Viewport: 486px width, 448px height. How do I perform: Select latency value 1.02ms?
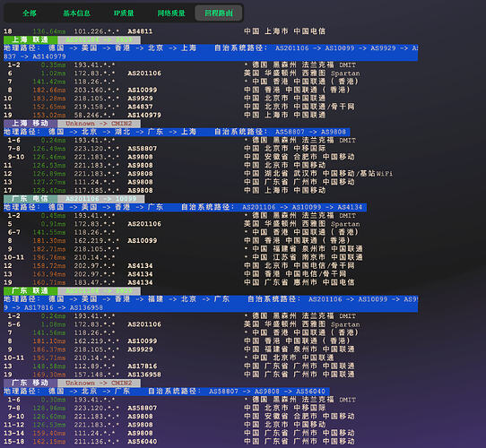[53, 73]
